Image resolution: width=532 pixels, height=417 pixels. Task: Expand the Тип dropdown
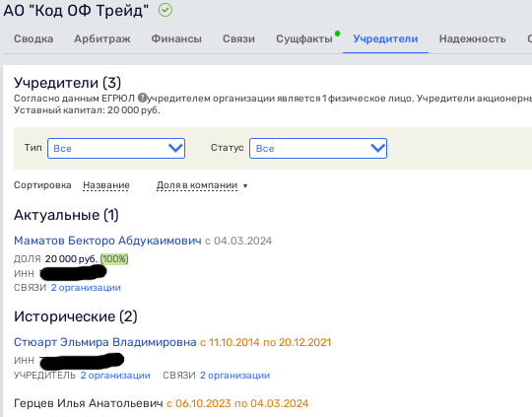(x=116, y=148)
